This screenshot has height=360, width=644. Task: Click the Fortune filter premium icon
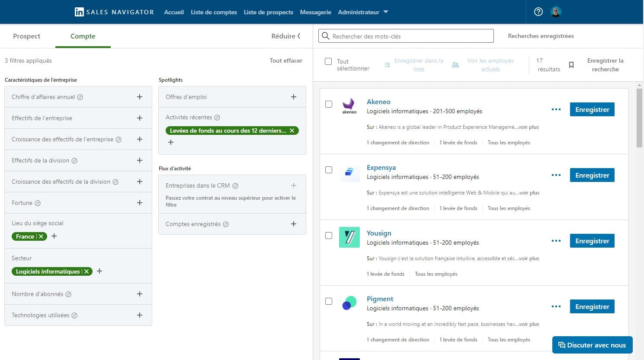coord(38,203)
